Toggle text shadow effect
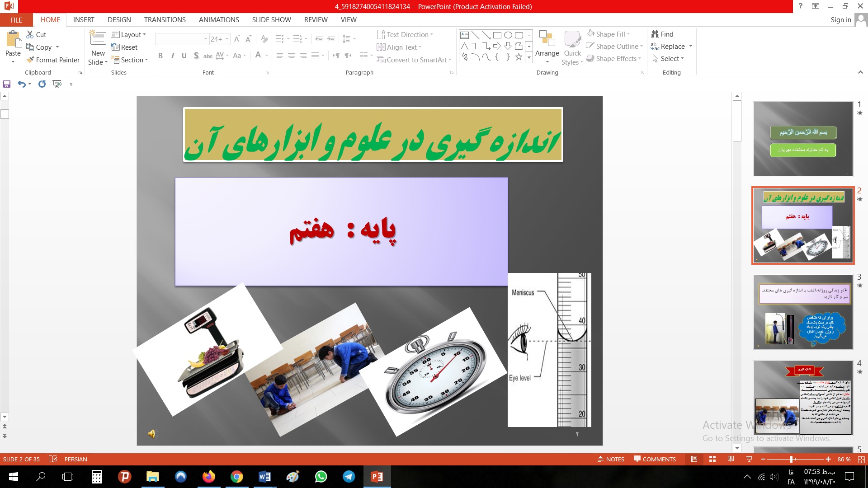868x488 pixels. click(x=196, y=56)
